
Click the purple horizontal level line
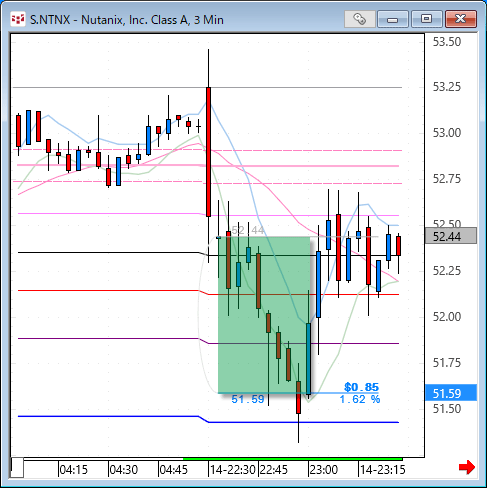(208, 341)
